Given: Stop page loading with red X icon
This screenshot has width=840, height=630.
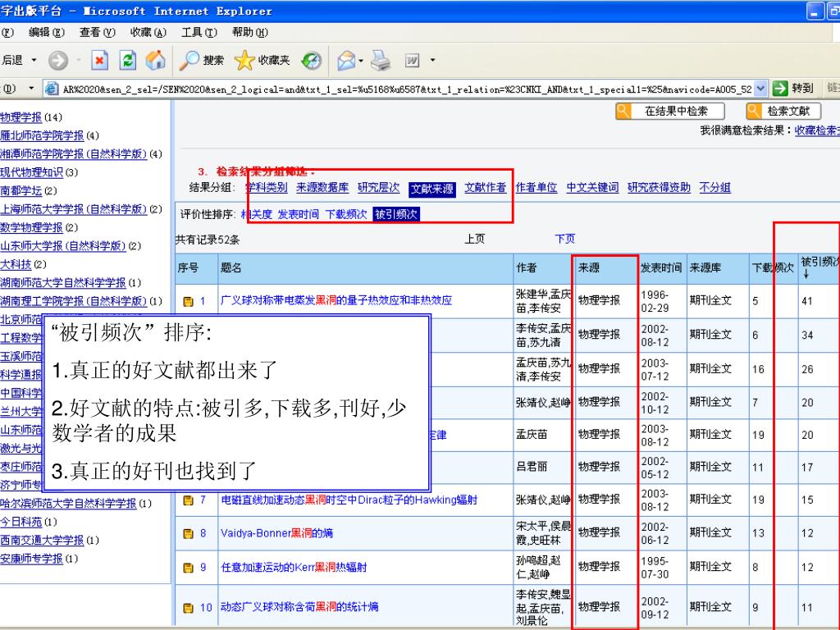Looking at the screenshot, I should [x=99, y=60].
